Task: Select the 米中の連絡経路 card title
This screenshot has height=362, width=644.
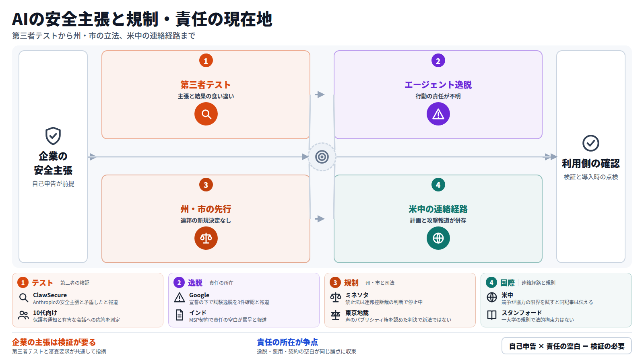Action: (438, 209)
